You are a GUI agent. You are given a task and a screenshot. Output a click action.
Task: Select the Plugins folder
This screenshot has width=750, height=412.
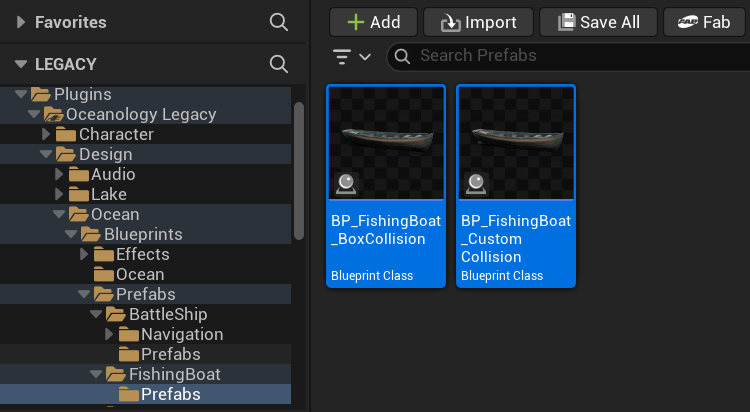(145, 94)
